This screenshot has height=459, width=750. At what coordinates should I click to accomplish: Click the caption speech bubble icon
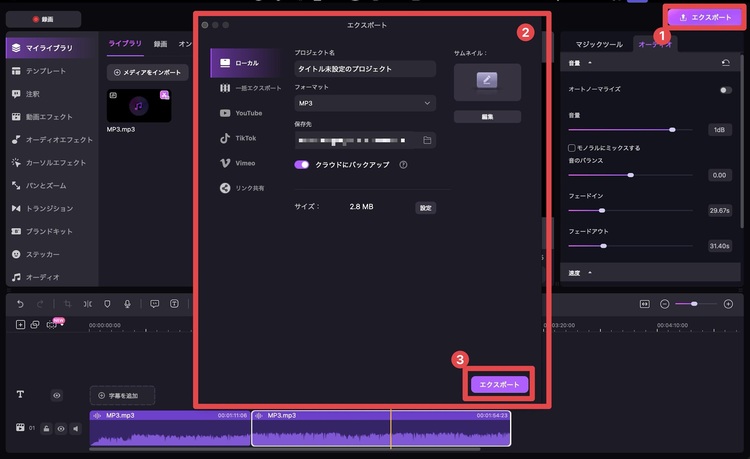click(x=154, y=304)
